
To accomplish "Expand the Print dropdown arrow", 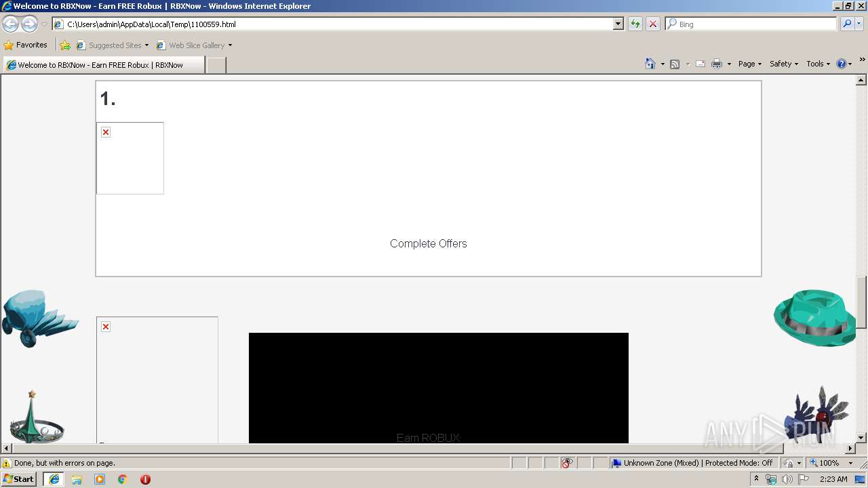I will pos(729,64).
